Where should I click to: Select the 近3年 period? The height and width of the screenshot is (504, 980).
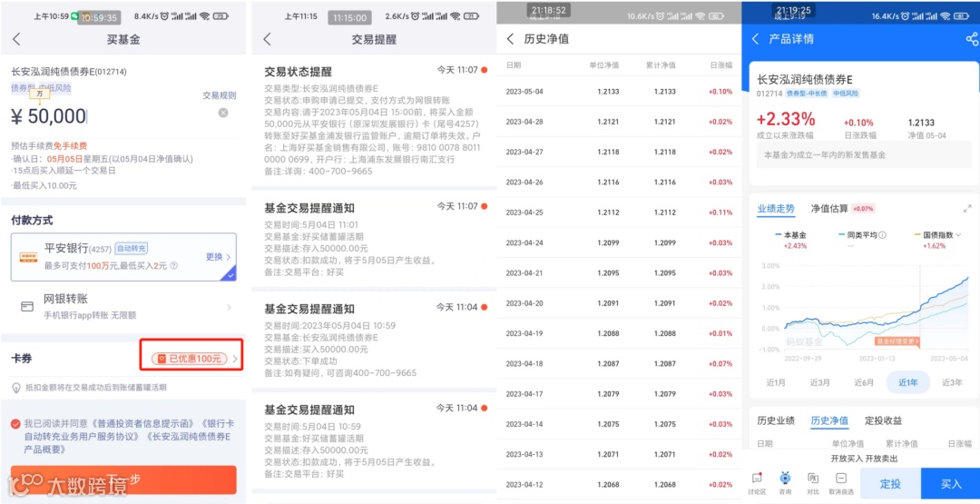pyautogui.click(x=952, y=382)
